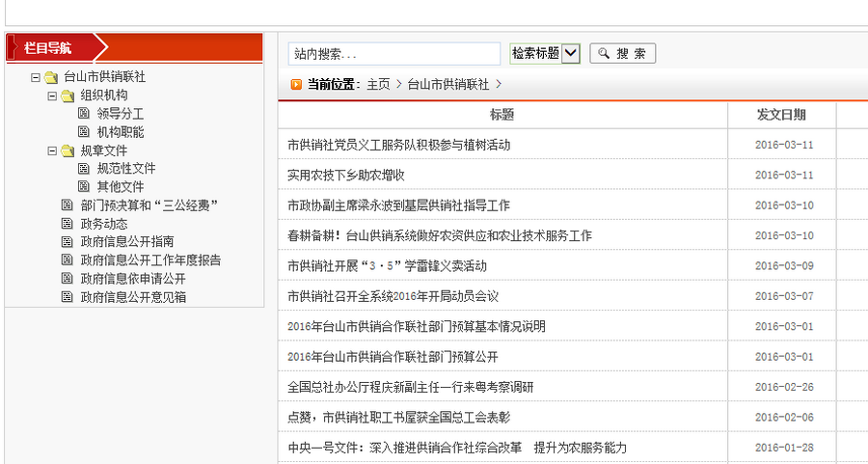The image size is (868, 464).
Task: Click the 站内搜索 search input field
Action: (393, 54)
